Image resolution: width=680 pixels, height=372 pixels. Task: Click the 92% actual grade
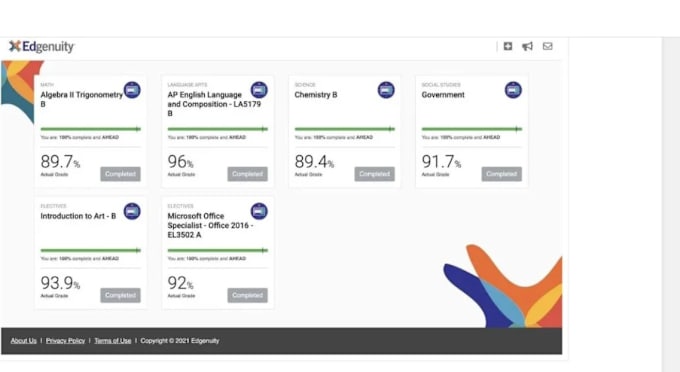tap(180, 283)
